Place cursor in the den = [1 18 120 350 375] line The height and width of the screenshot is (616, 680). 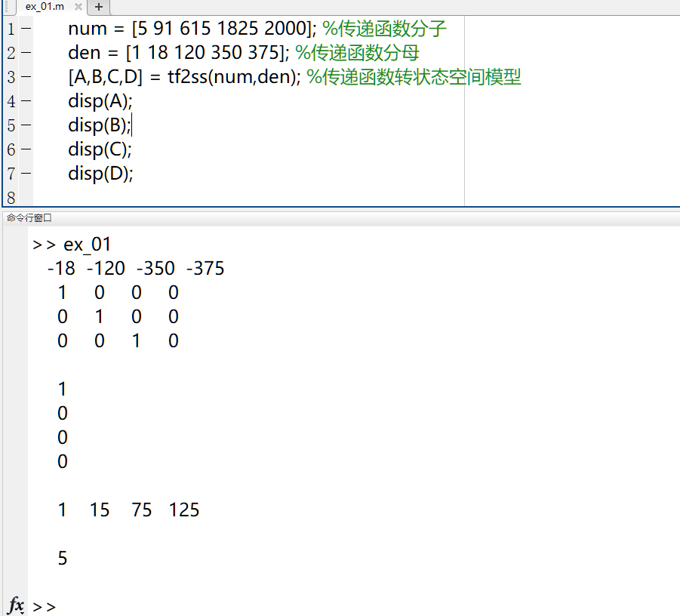(x=179, y=53)
